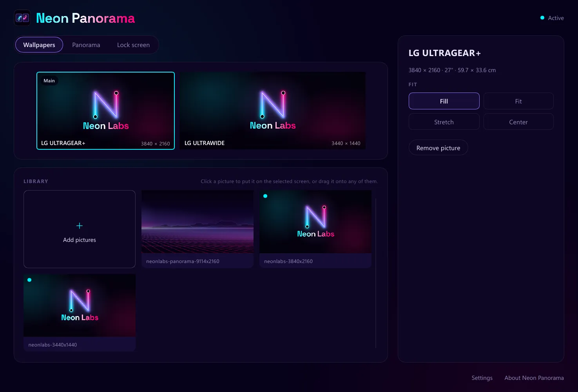Select the Fit fit option
The image size is (578, 392).
click(x=518, y=101)
